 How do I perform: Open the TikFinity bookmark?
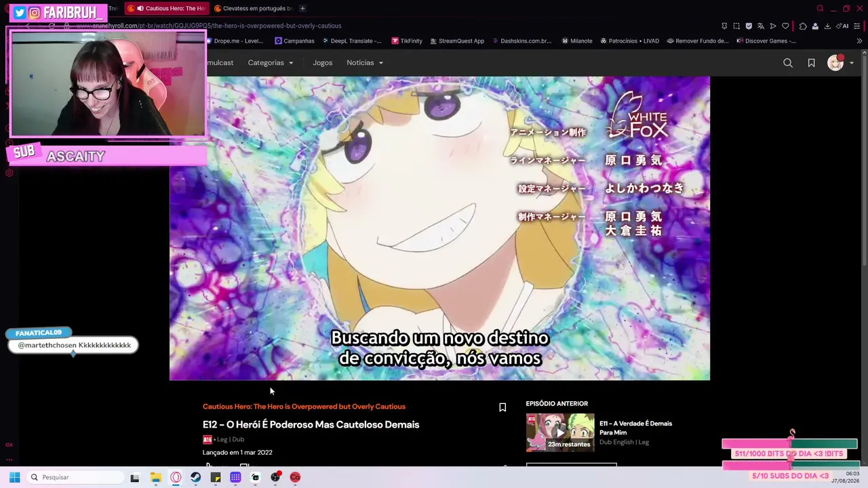pos(407,41)
